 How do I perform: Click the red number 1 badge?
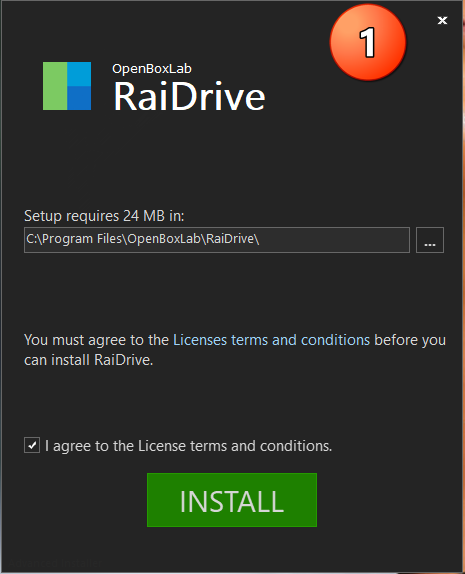tap(368, 42)
